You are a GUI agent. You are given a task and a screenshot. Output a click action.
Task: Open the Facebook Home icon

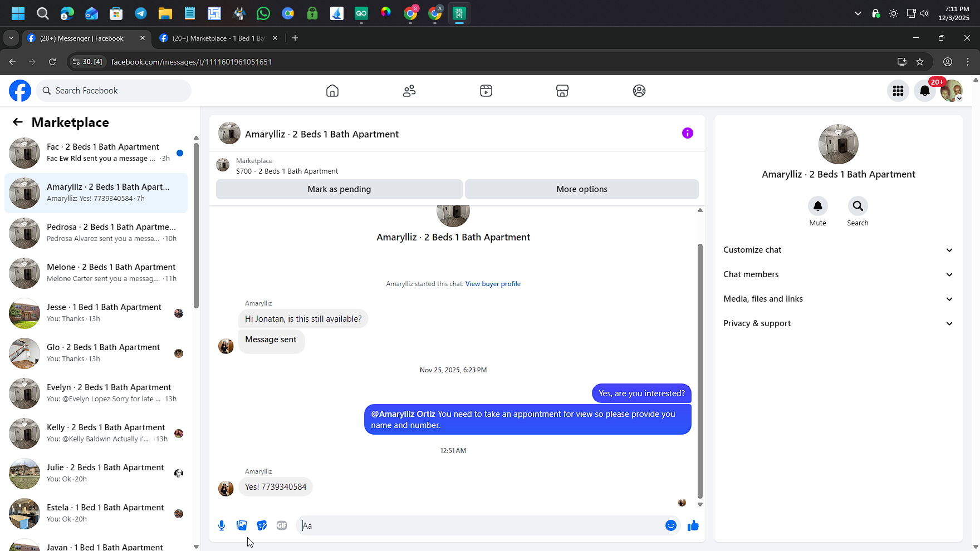[332, 91]
